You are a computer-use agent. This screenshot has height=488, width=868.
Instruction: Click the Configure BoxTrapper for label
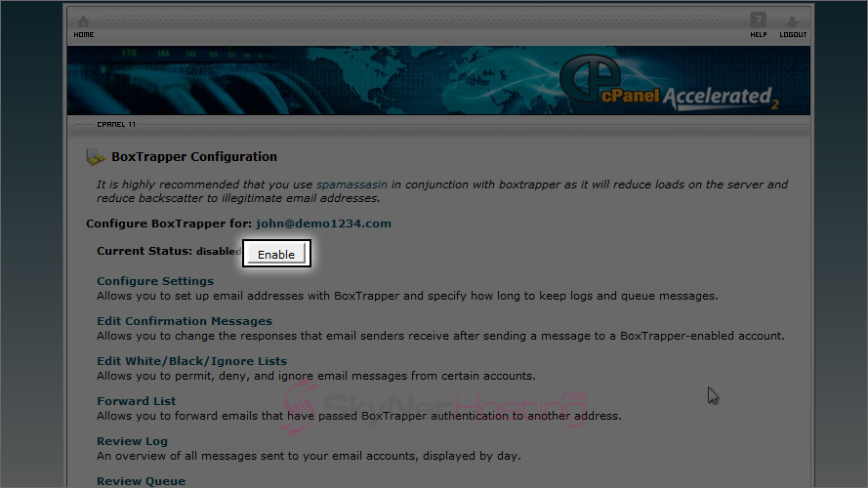[x=169, y=224]
